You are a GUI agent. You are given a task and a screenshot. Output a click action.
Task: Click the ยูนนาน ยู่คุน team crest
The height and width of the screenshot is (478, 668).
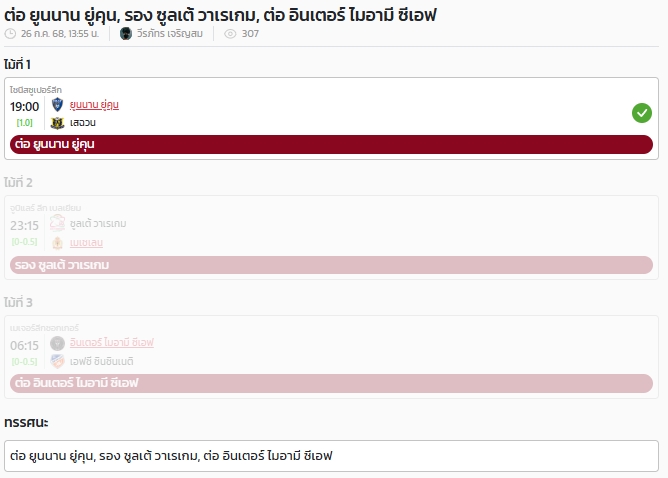point(57,104)
